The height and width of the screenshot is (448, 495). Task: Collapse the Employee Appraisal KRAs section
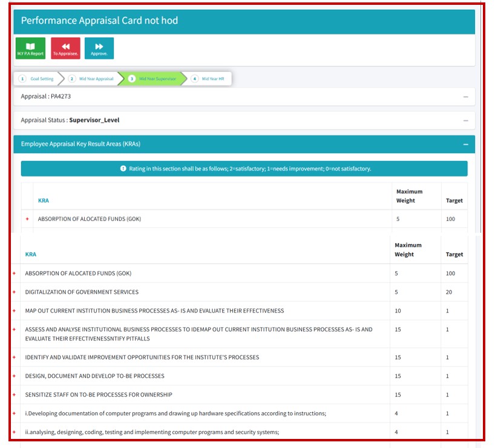pyautogui.click(x=465, y=144)
